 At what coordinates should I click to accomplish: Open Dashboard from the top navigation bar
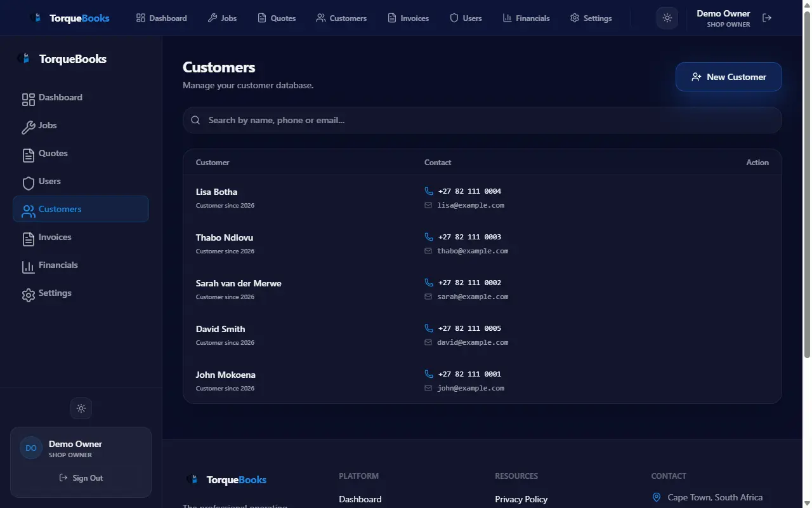(x=162, y=18)
